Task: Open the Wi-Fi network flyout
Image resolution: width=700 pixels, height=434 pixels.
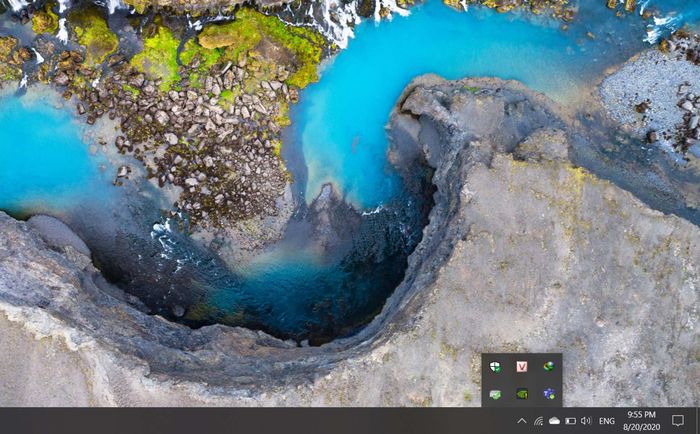Action: coord(538,421)
